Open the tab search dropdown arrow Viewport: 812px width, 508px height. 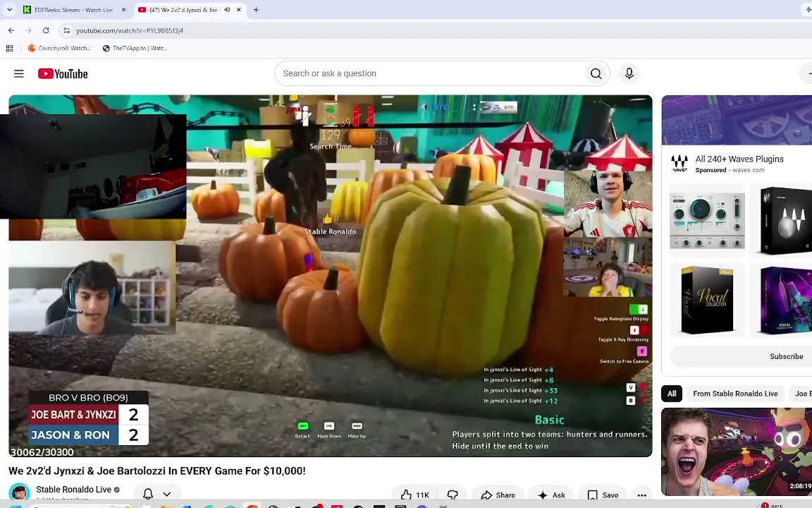(9, 10)
